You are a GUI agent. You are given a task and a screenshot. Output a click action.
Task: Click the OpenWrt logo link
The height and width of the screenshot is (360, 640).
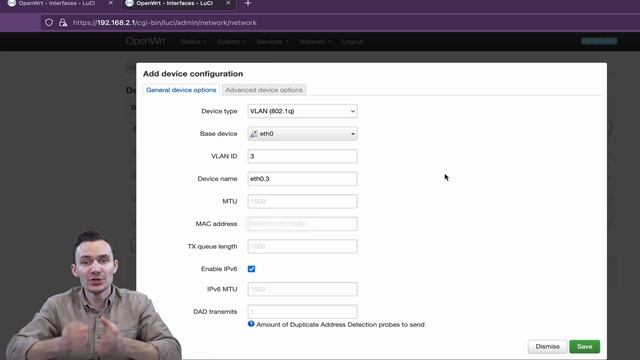pyautogui.click(x=145, y=41)
